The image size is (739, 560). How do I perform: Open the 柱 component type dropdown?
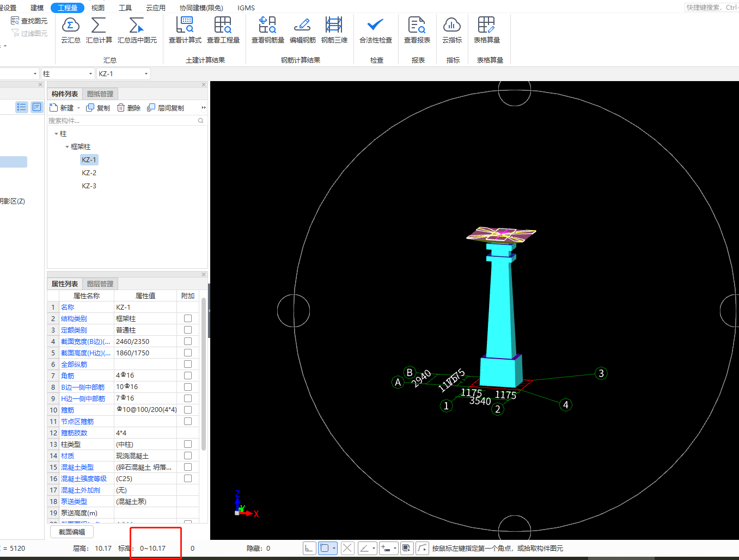pos(91,73)
